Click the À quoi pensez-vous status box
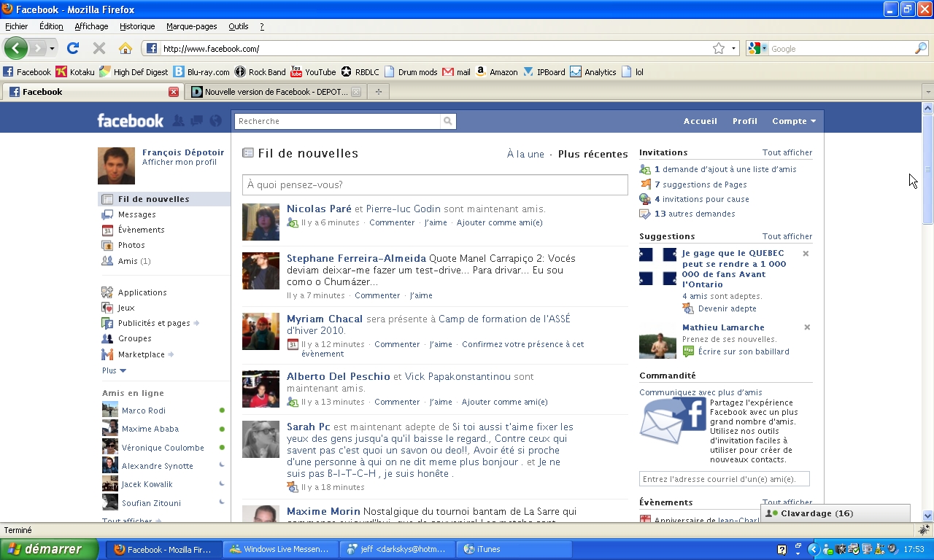934x560 pixels. [435, 184]
